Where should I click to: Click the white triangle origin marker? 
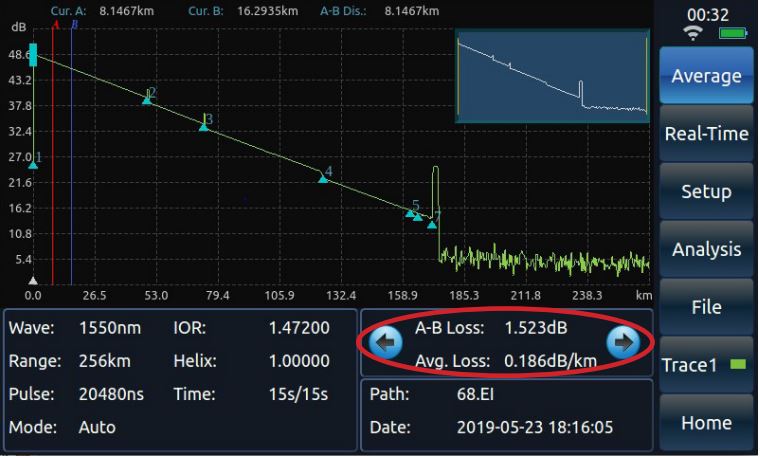33,280
